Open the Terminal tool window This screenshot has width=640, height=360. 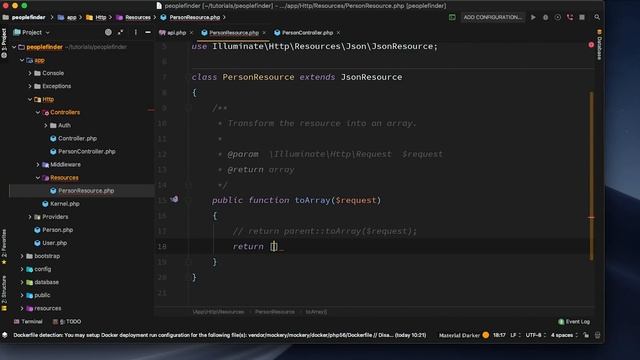tap(28, 322)
